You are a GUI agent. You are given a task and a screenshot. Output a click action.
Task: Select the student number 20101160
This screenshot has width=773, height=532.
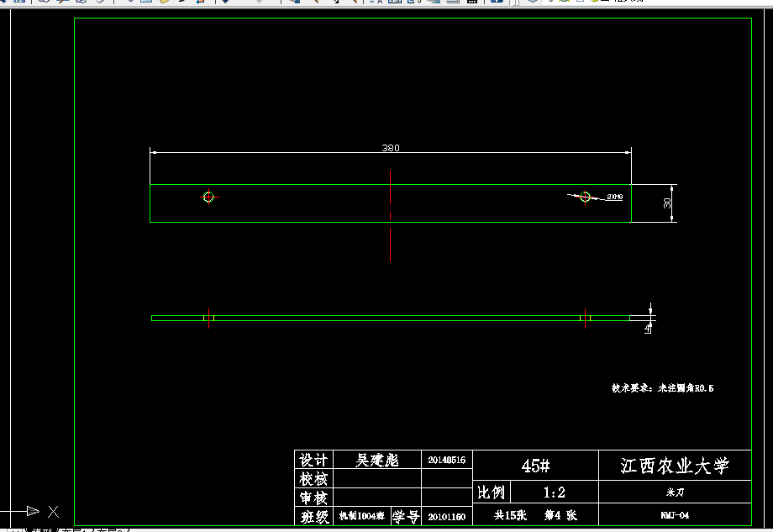click(447, 517)
